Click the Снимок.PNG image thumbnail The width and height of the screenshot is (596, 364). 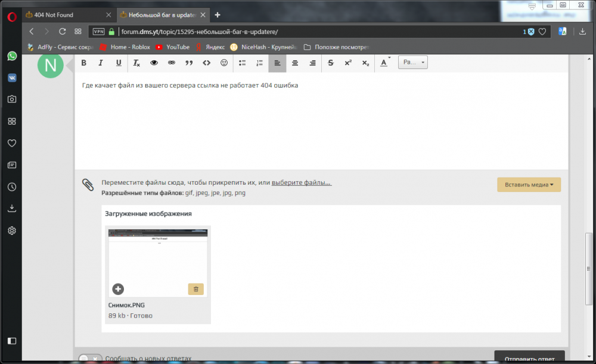point(158,262)
